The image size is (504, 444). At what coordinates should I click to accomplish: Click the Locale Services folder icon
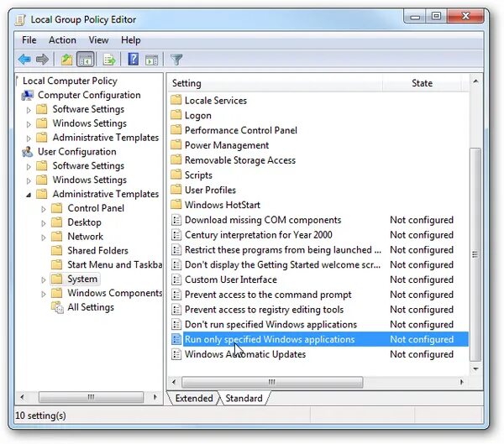(176, 100)
